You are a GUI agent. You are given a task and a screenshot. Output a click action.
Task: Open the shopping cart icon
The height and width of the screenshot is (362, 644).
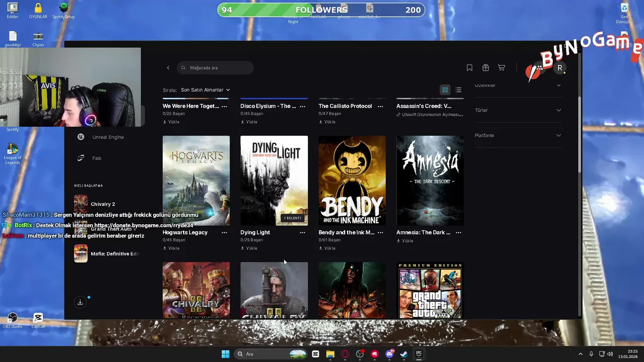coord(502,68)
